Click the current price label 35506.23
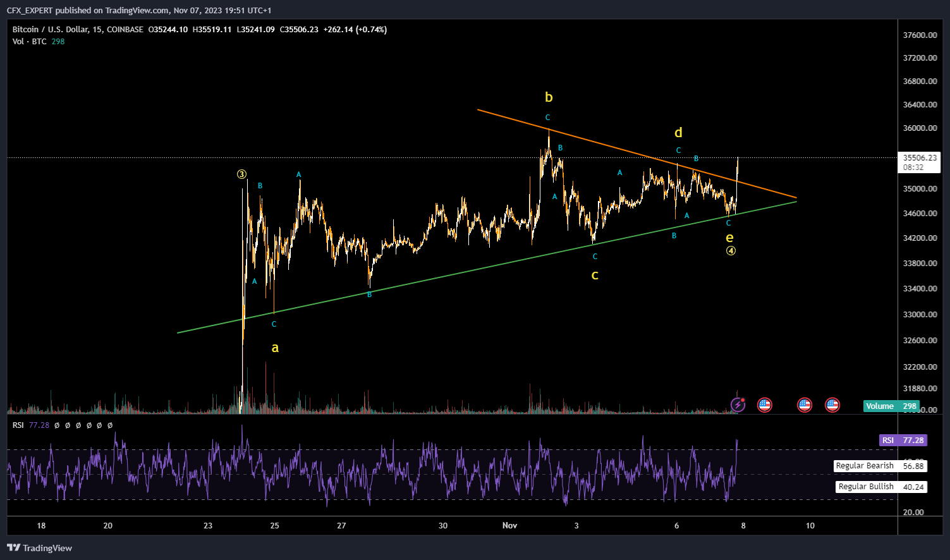Image resolution: width=950 pixels, height=560 pixels. [x=919, y=158]
